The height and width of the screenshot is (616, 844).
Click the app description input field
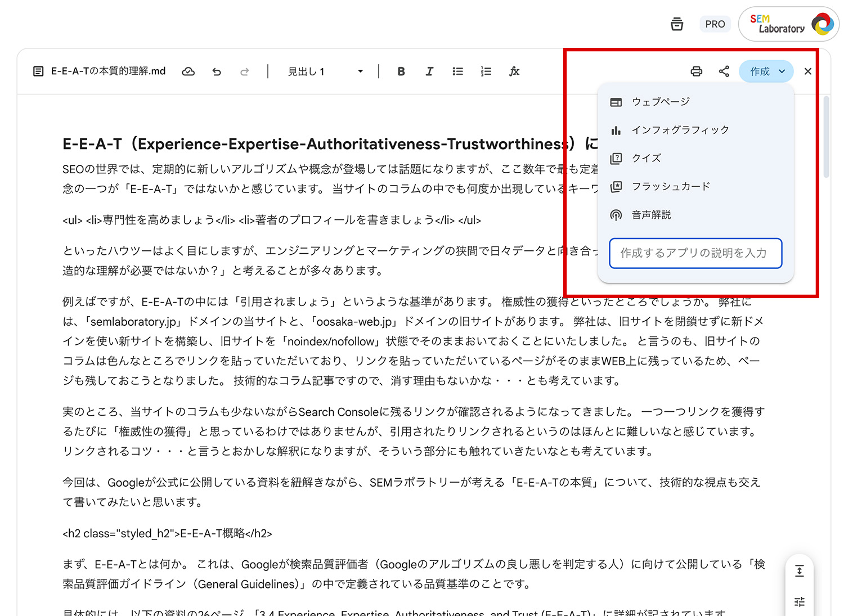(x=695, y=253)
